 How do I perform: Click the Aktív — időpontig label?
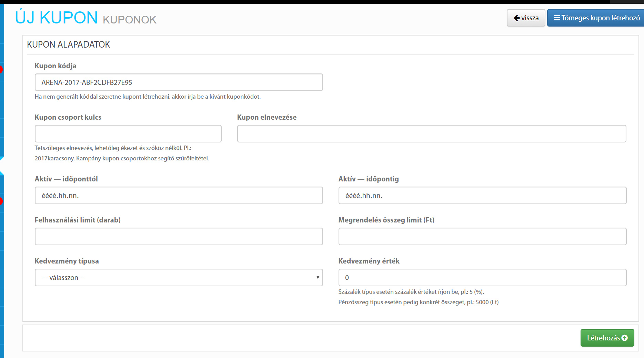(x=369, y=179)
